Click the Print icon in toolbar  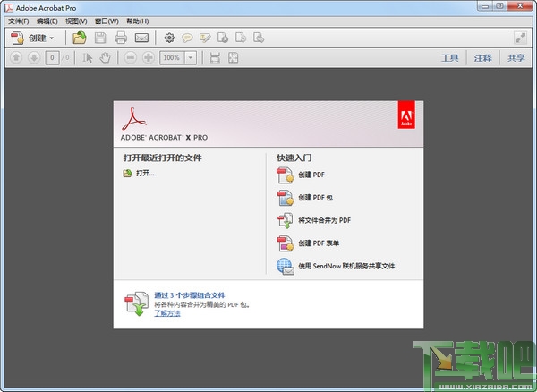121,38
